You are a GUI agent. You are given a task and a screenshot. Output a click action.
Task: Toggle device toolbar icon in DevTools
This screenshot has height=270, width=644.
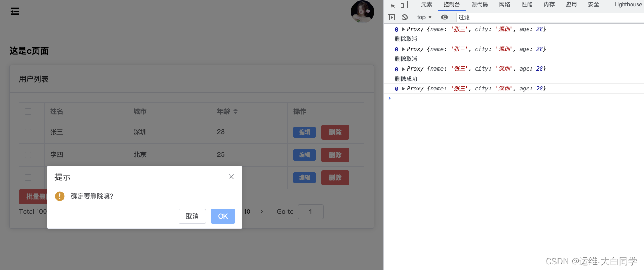point(404,5)
